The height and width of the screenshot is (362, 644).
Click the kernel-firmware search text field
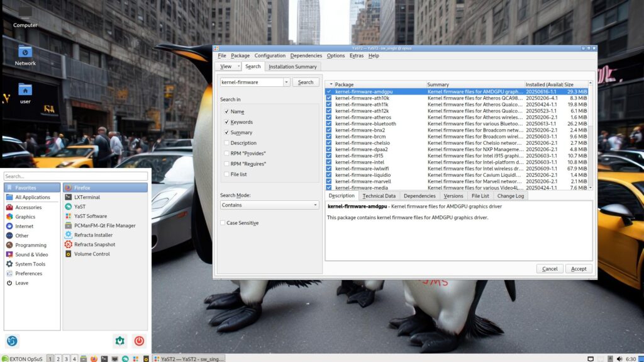click(252, 82)
